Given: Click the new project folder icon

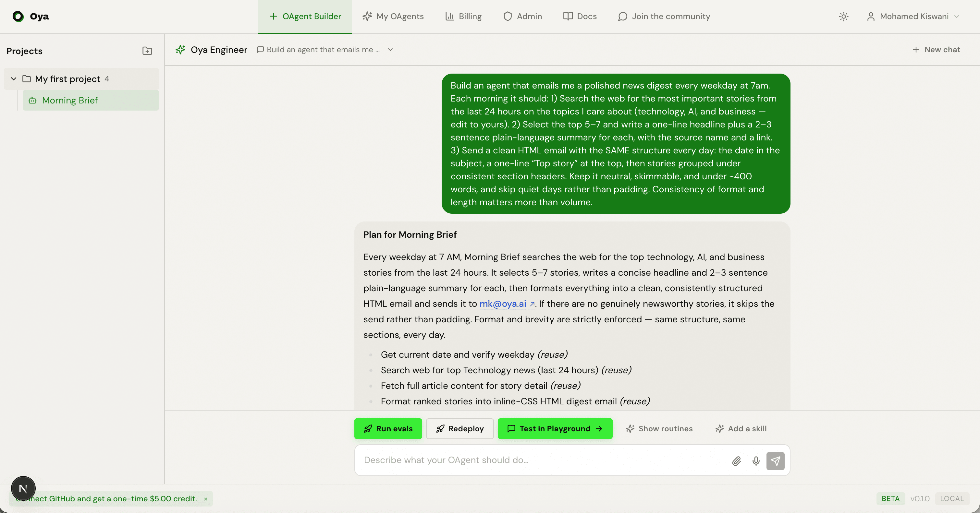Looking at the screenshot, I should (x=147, y=51).
